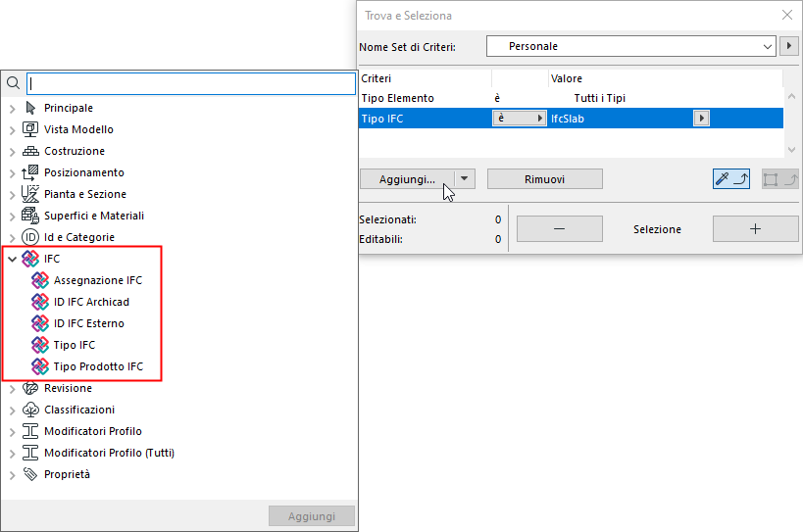Open the dropdown arrow beside Aggiungi

[x=465, y=179]
